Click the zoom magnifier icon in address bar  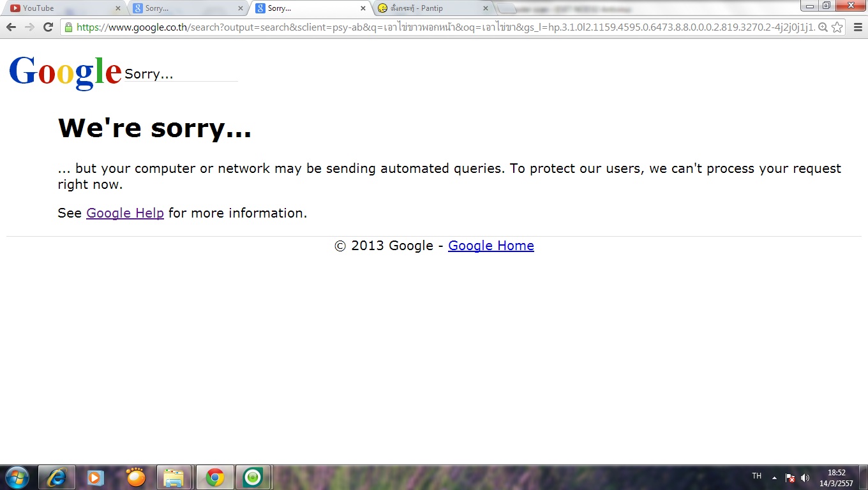point(823,27)
